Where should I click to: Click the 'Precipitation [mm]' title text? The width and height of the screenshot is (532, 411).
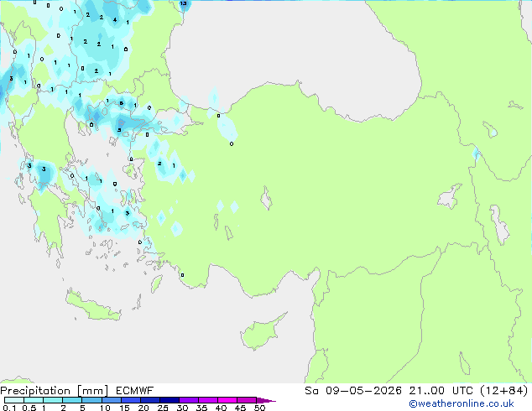click(x=55, y=391)
